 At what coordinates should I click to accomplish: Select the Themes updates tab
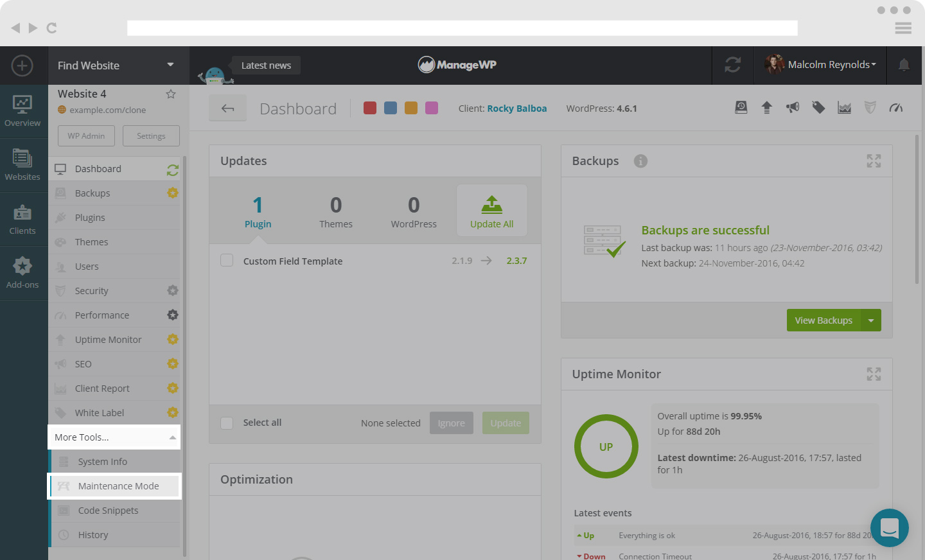click(x=336, y=211)
